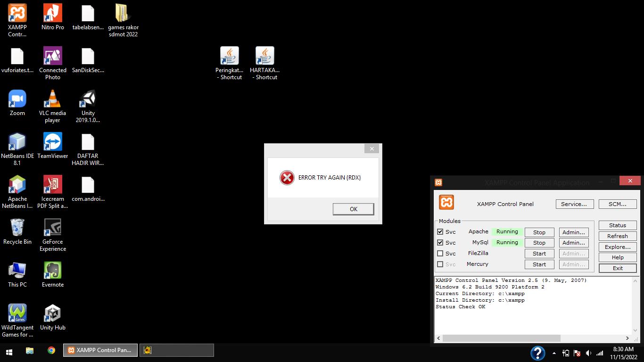This screenshot has width=644, height=362.
Task: Uncheck the Apache Svc checkbox
Action: (440, 232)
